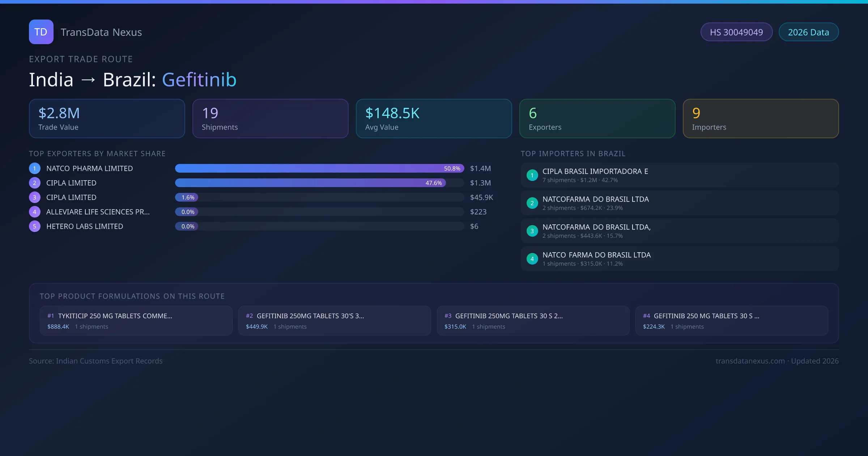Select the 9 Importers stat card
Screen dimensions: 868x456
[x=761, y=118]
